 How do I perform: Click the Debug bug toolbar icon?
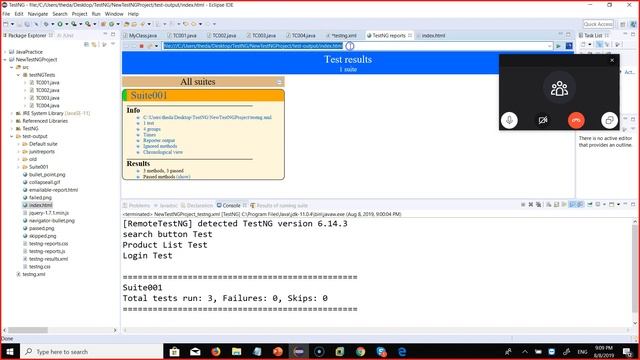pyautogui.click(x=46, y=24)
